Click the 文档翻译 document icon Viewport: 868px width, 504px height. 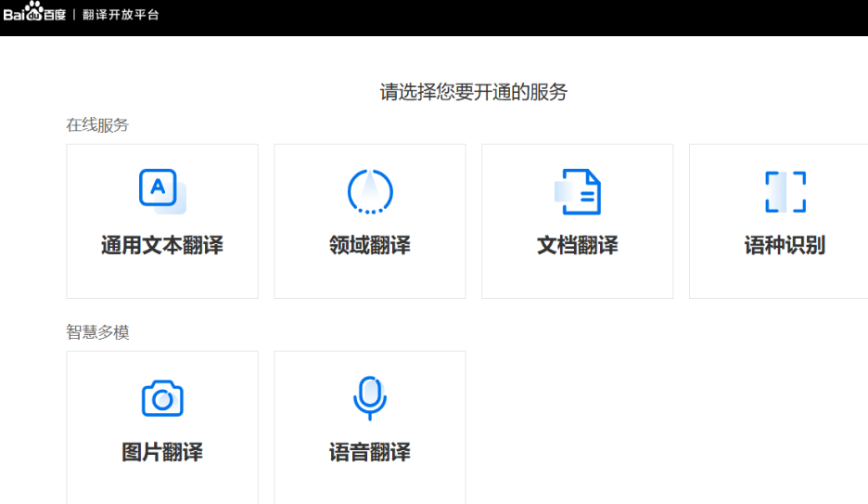tap(578, 191)
